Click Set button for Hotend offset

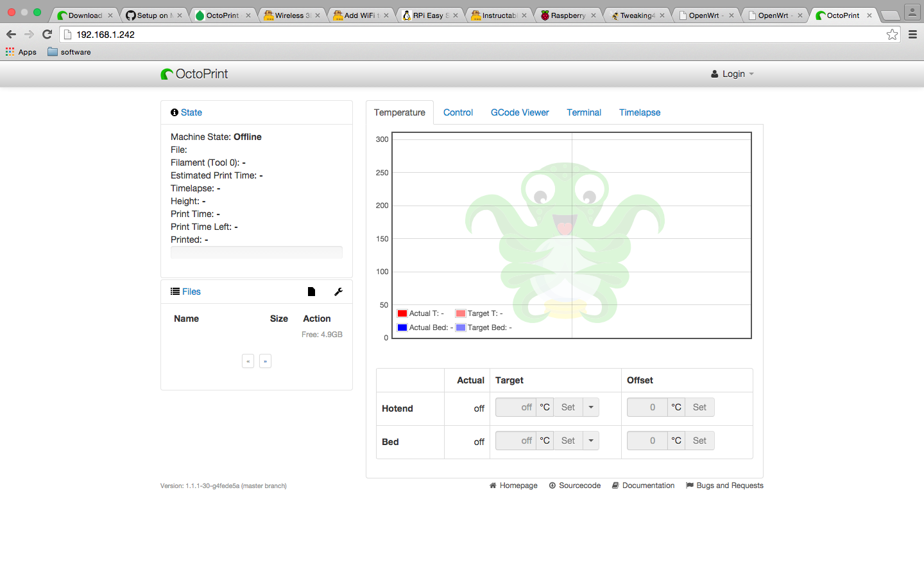click(x=699, y=407)
